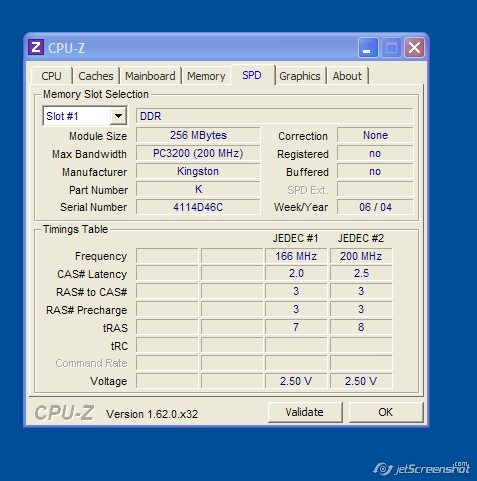Click the JEDEC #1 RAS# to CAS# value 3
The width and height of the screenshot is (477, 481).
296,291
